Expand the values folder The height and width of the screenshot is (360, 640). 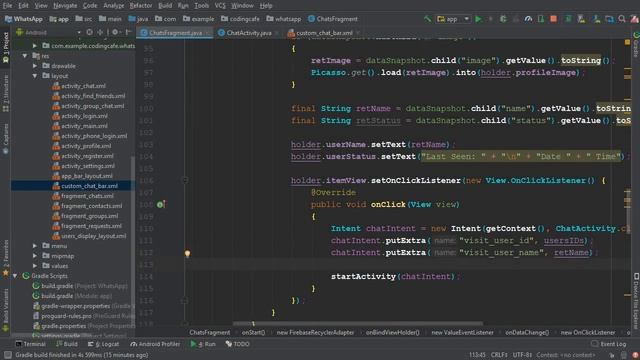35,266
